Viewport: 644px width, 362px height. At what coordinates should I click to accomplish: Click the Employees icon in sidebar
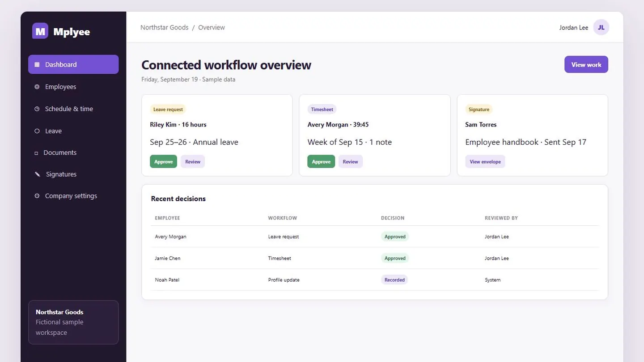click(x=37, y=87)
